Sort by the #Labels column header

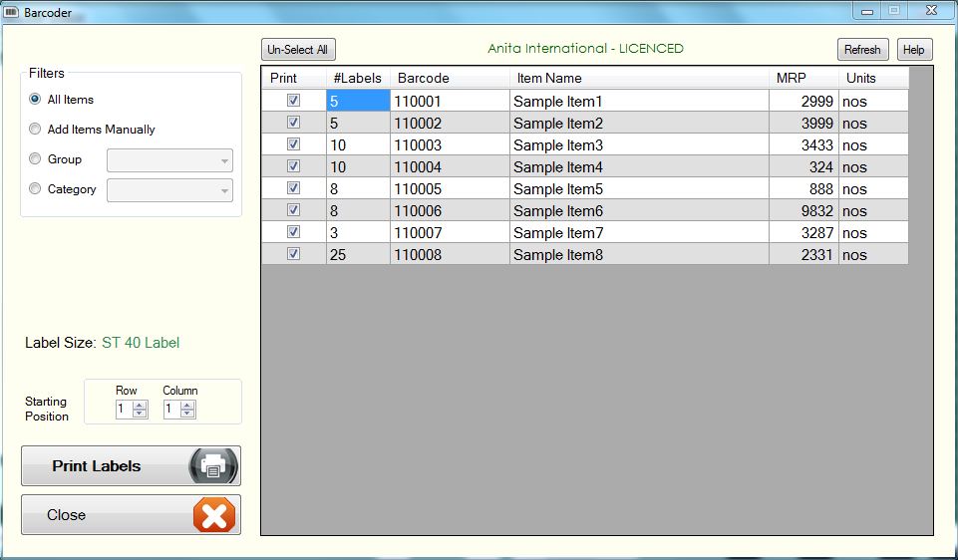pyautogui.click(x=358, y=78)
